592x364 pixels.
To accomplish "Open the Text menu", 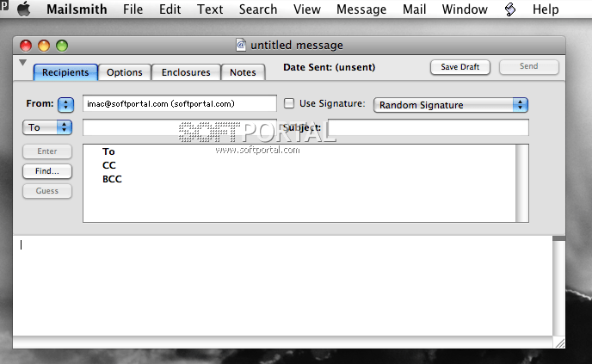I will (210, 9).
